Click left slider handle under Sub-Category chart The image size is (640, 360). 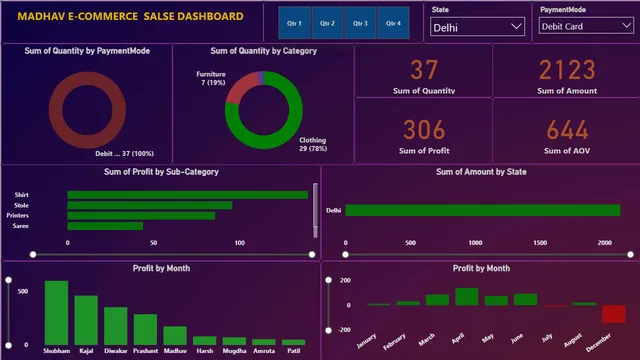(33, 254)
